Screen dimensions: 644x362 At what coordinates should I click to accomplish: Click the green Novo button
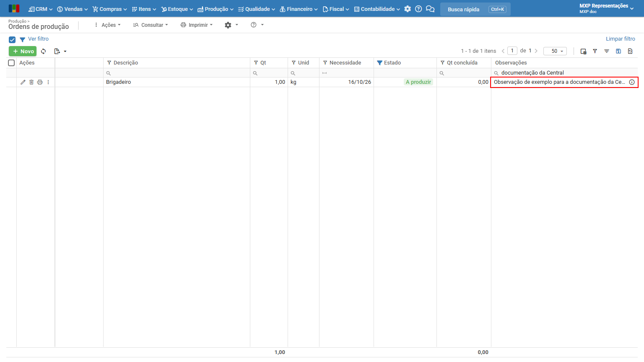[23, 51]
